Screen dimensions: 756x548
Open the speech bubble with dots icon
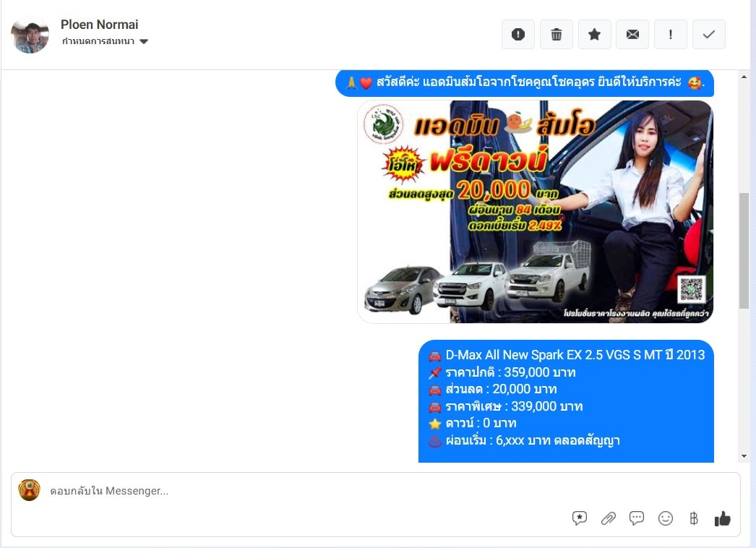point(637,518)
